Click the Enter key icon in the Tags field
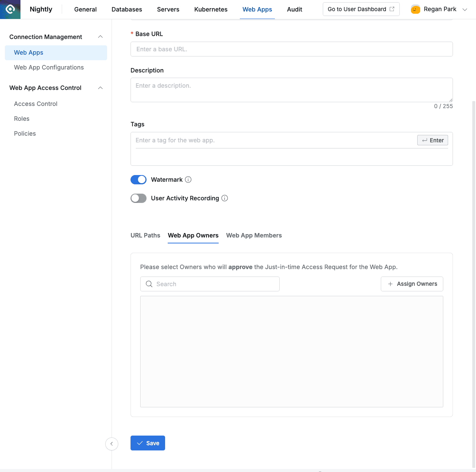 coord(425,140)
